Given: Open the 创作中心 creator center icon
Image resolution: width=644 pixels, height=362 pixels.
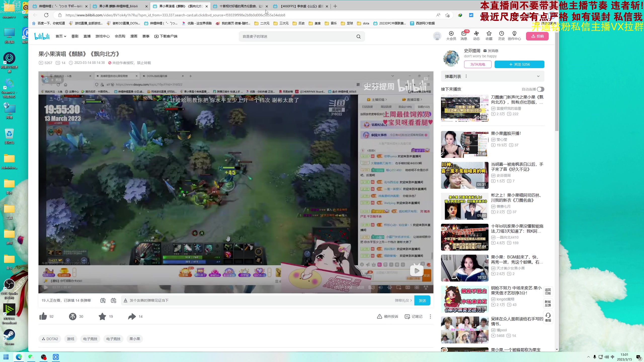Looking at the screenshot, I should tap(514, 36).
